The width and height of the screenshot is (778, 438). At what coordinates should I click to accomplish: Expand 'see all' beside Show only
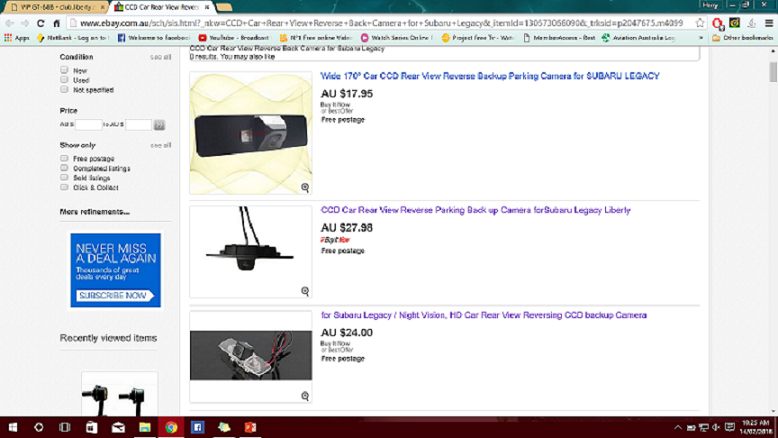(160, 146)
